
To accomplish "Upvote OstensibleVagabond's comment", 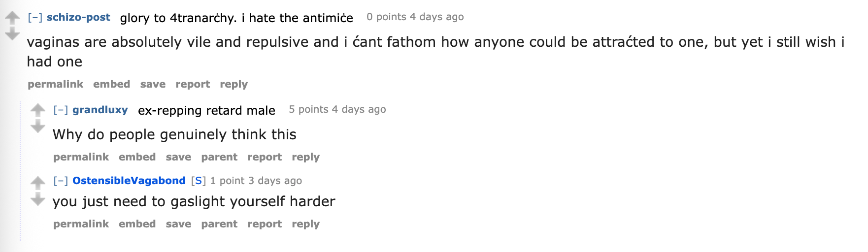I will (x=38, y=183).
